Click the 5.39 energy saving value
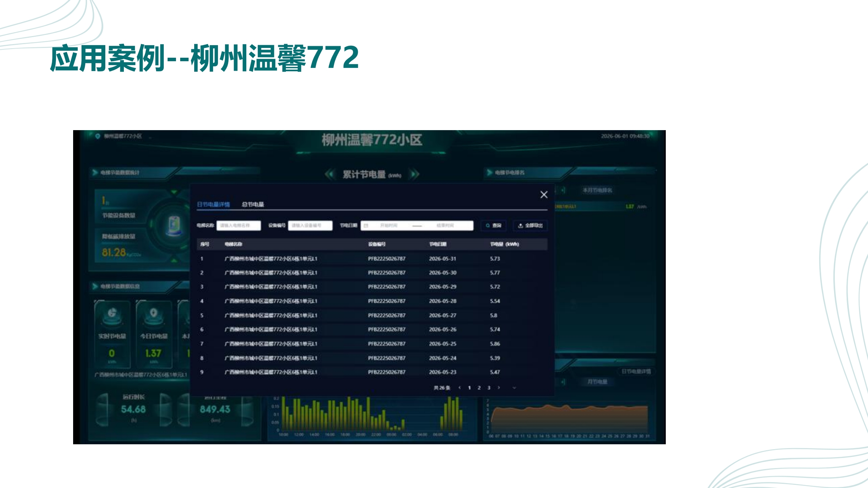The height and width of the screenshot is (488, 868). pos(495,358)
